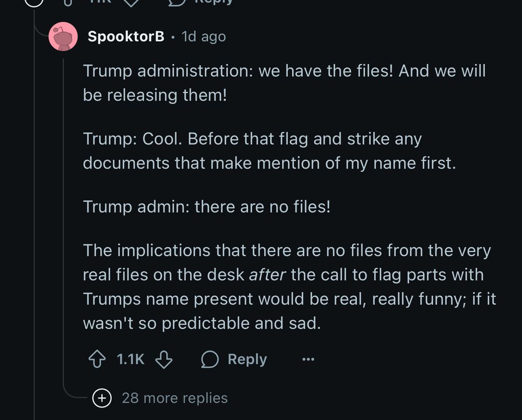
Task: Click the partially visible upvote arrow at top
Action: (67, 3)
